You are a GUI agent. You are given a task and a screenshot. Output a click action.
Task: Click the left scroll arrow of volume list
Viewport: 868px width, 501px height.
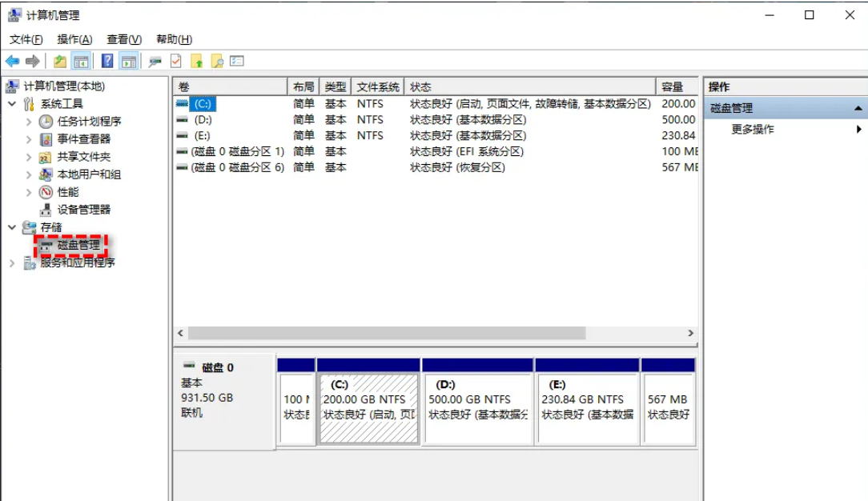180,333
